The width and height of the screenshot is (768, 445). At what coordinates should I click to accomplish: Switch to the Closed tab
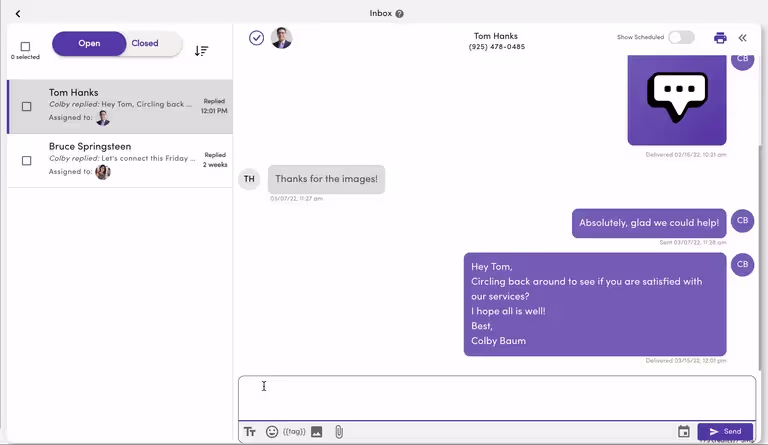(146, 44)
